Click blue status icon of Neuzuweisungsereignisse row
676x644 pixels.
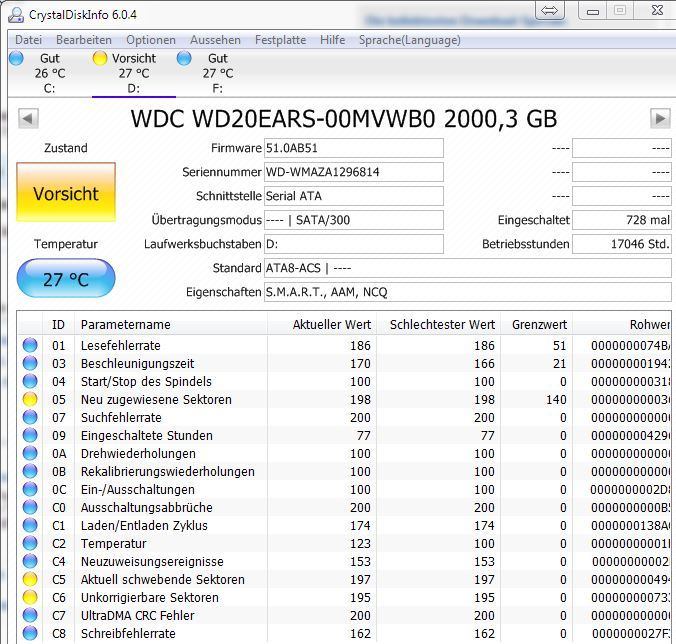tap(30, 562)
